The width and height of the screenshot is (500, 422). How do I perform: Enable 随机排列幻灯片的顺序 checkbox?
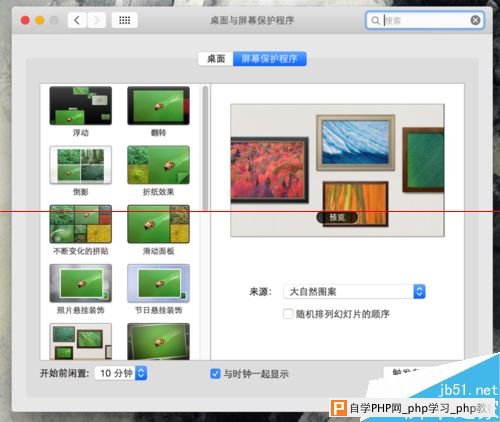coord(287,314)
